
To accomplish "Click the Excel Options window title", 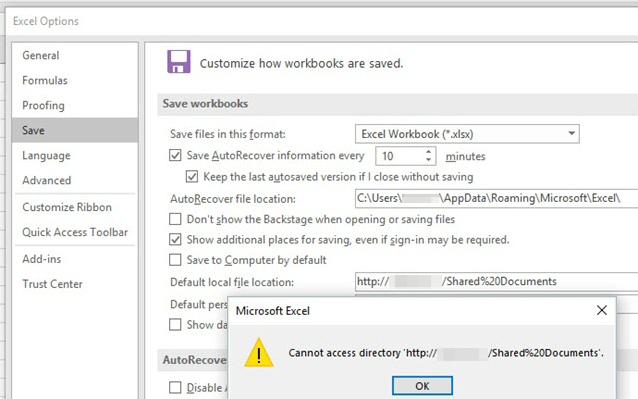I will (46, 21).
